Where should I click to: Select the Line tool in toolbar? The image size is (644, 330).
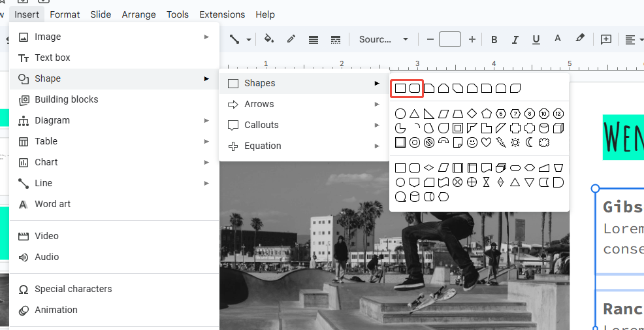pos(234,39)
